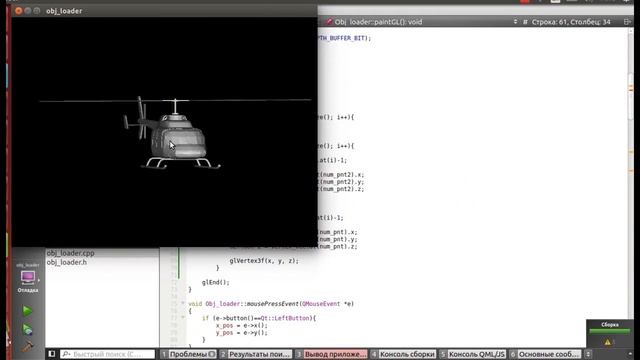Click the y_pos = e->y(); line
The width and height of the screenshot is (640, 360).
click(242, 333)
